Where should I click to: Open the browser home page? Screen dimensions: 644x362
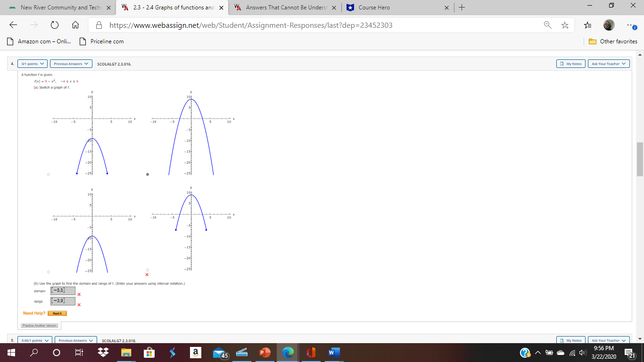[x=74, y=25]
